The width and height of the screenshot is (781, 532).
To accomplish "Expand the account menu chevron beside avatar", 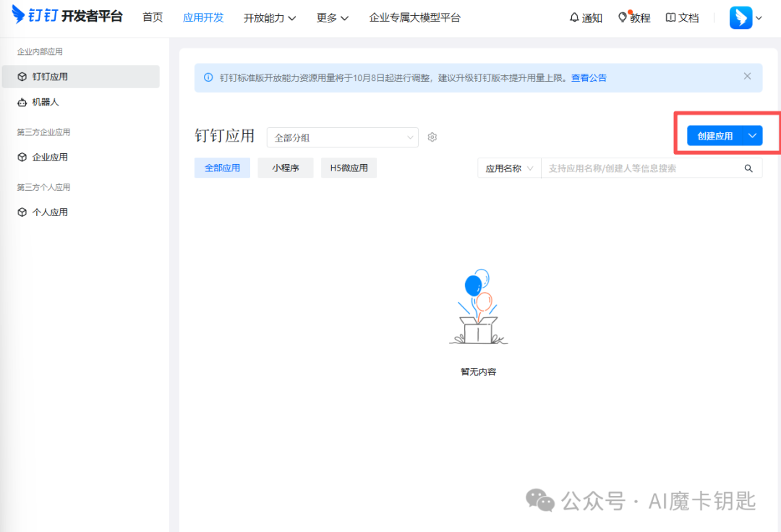I will point(759,18).
